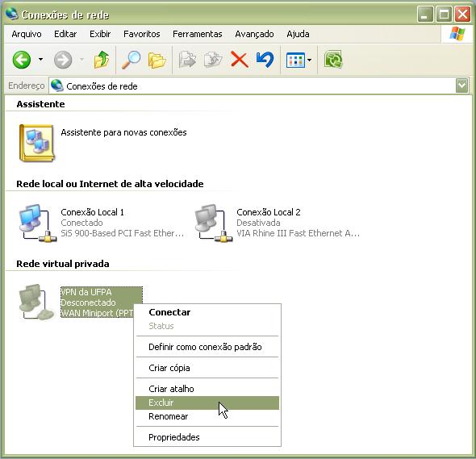Open the Ferramentas menu
The height and width of the screenshot is (459, 476).
point(198,34)
